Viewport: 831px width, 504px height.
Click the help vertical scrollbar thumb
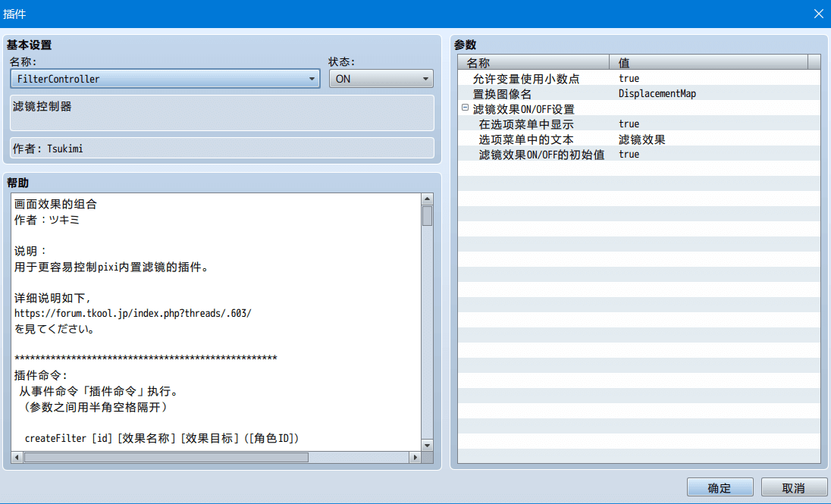pyautogui.click(x=427, y=216)
